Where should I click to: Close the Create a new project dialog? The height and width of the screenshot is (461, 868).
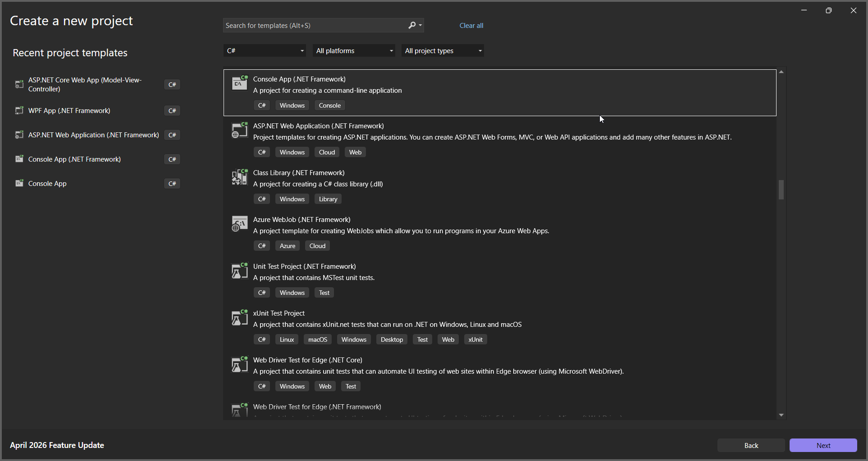pyautogui.click(x=853, y=10)
